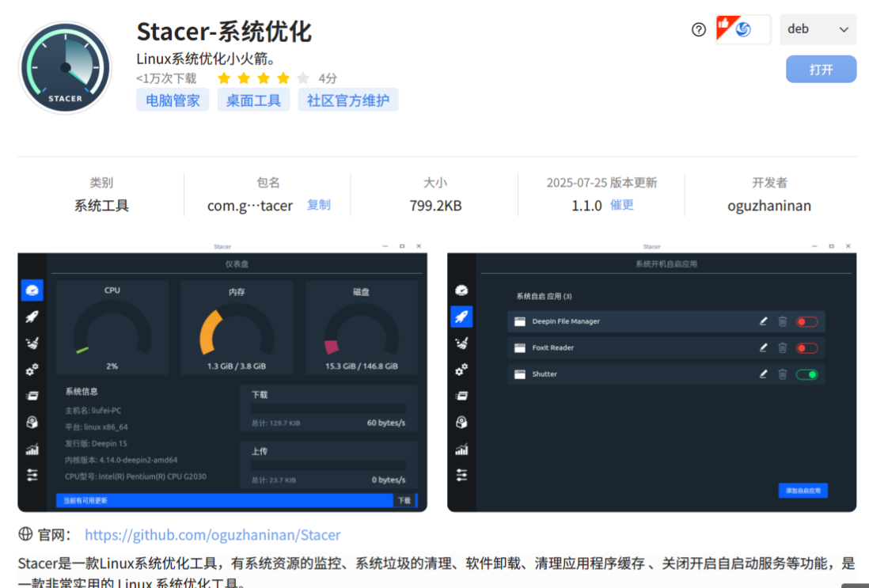Click the 下载 button on the update bar
The width and height of the screenshot is (869, 588).
404,500
